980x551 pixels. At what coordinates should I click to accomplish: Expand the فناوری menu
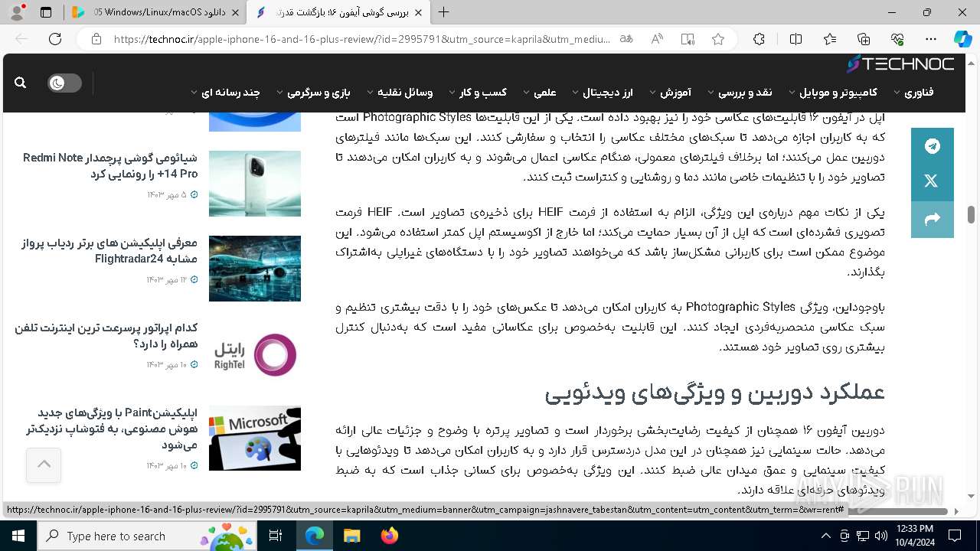(913, 93)
